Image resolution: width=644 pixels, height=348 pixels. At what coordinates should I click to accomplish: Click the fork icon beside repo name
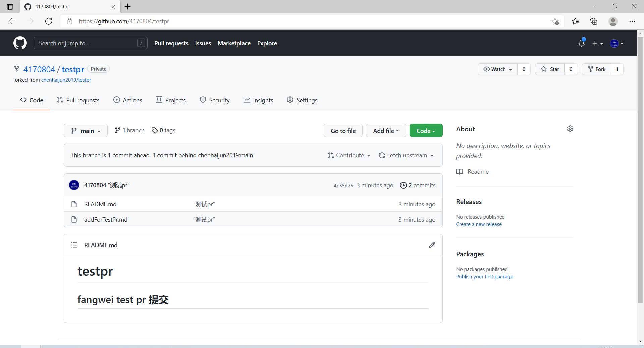17,69
